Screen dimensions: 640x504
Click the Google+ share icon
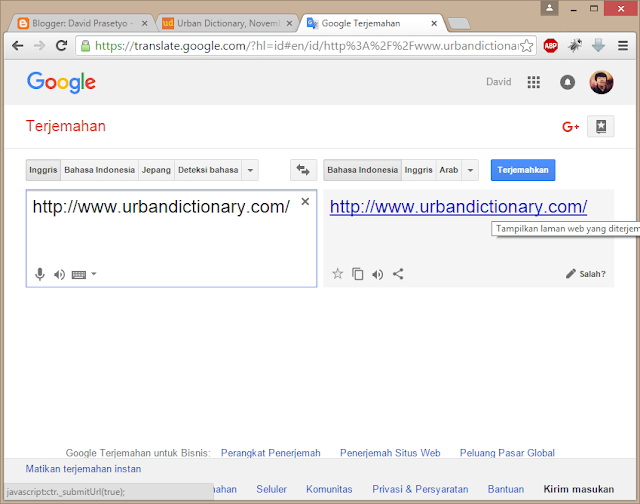571,127
